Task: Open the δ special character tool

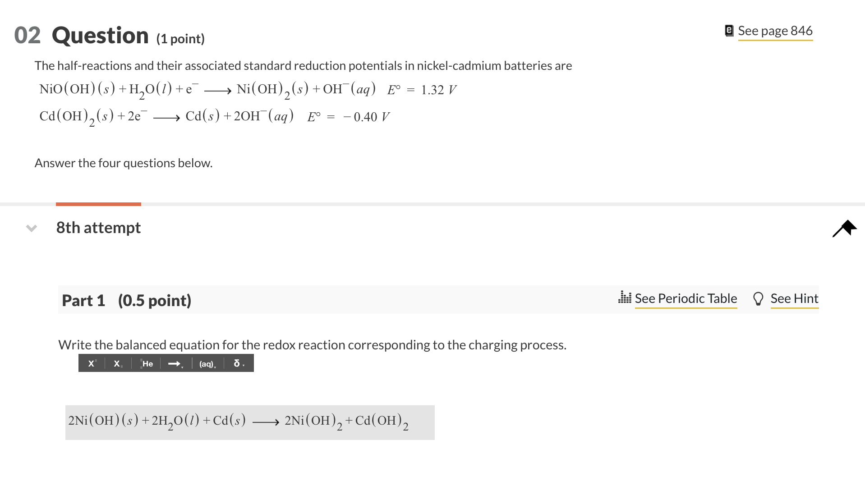Action: pyautogui.click(x=236, y=363)
